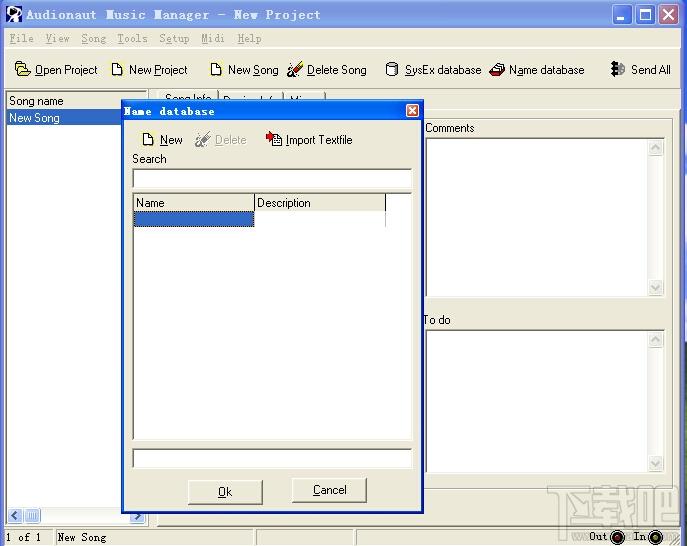Maximize the Audionaut Music Manager window

point(645,15)
